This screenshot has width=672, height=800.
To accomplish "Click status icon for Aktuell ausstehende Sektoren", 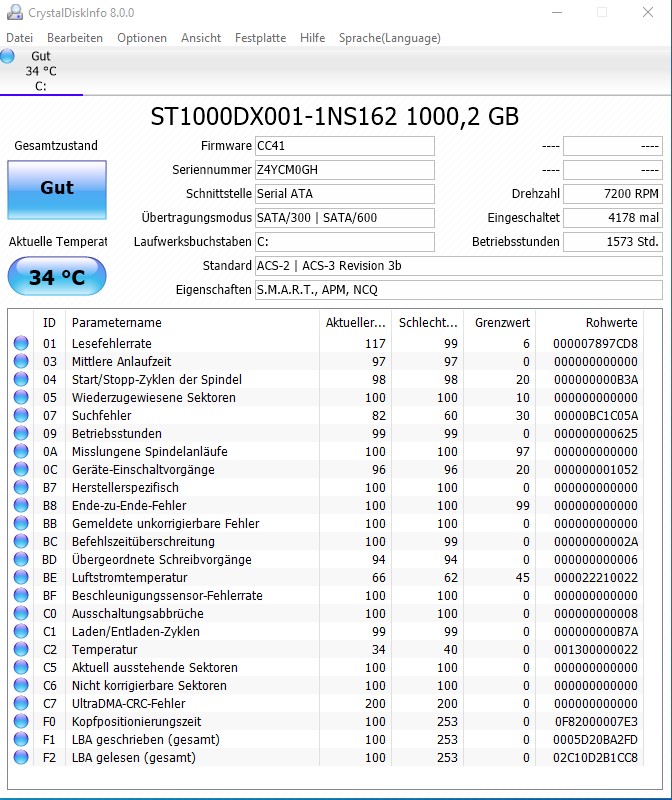I will pyautogui.click(x=21, y=667).
